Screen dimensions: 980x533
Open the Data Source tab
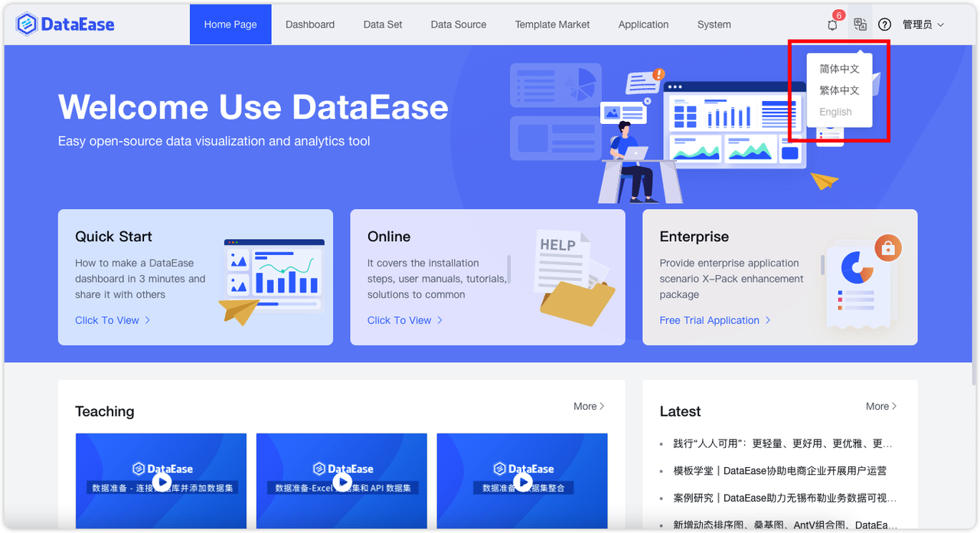point(458,25)
